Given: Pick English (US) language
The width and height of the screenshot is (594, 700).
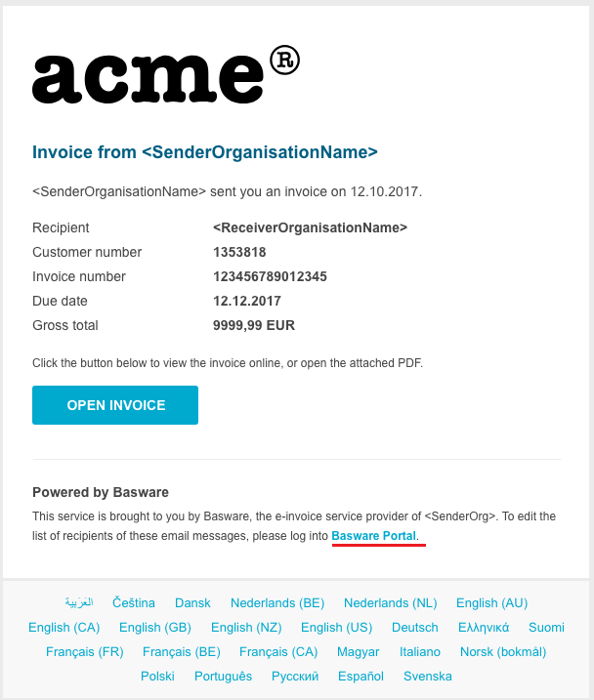Looking at the screenshot, I should [x=336, y=627].
